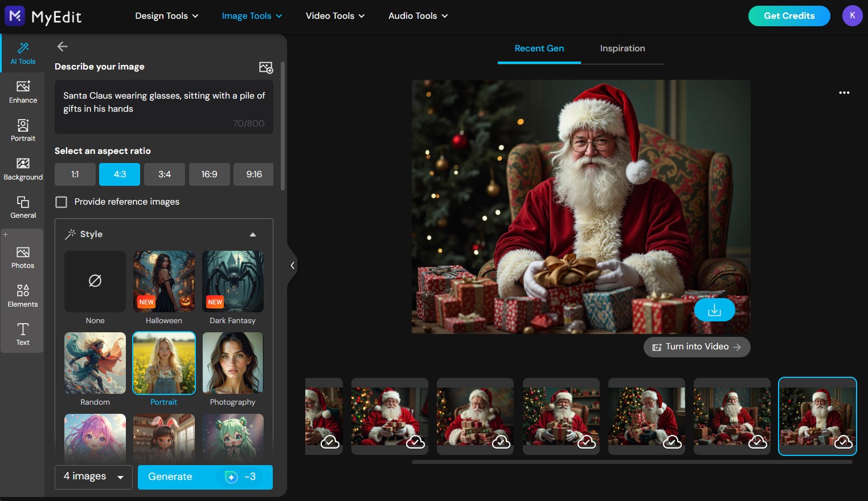Select the 9:16 aspect ratio
This screenshot has height=501, width=868.
tap(254, 174)
